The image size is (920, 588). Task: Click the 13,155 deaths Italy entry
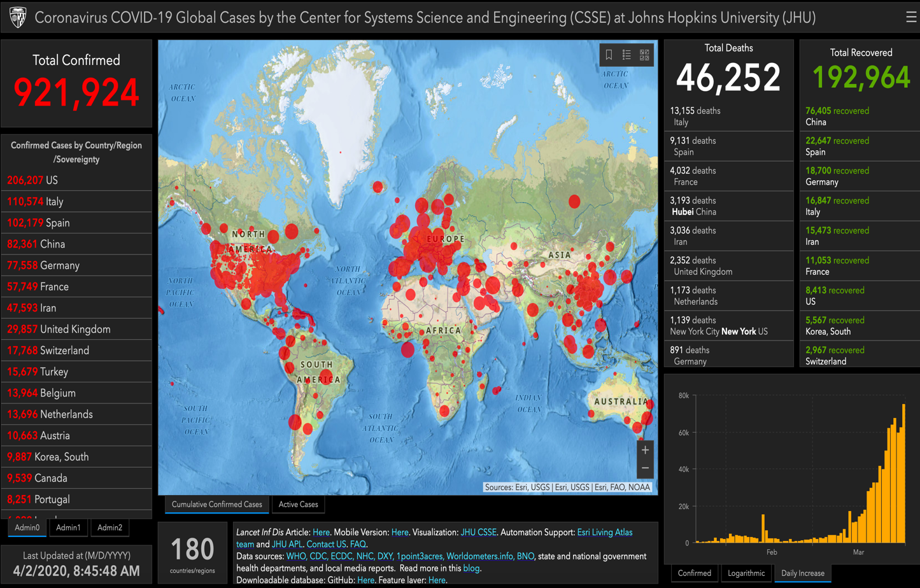coord(728,116)
